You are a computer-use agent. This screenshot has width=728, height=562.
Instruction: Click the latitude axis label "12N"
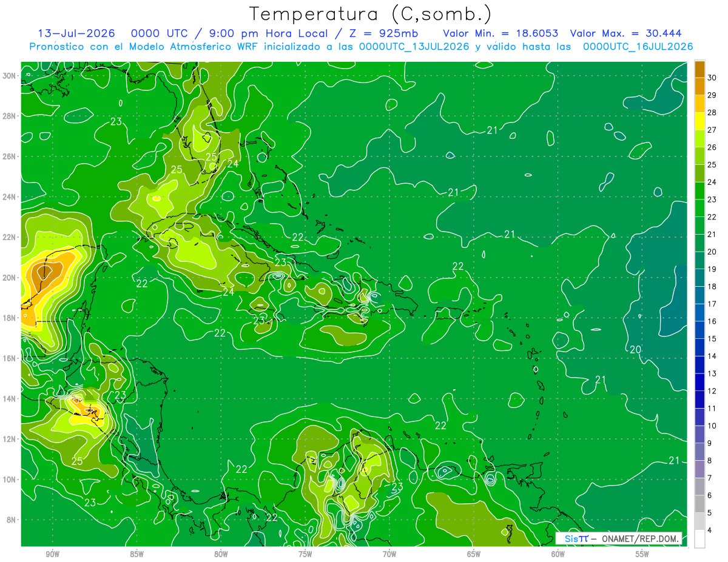click(x=10, y=439)
